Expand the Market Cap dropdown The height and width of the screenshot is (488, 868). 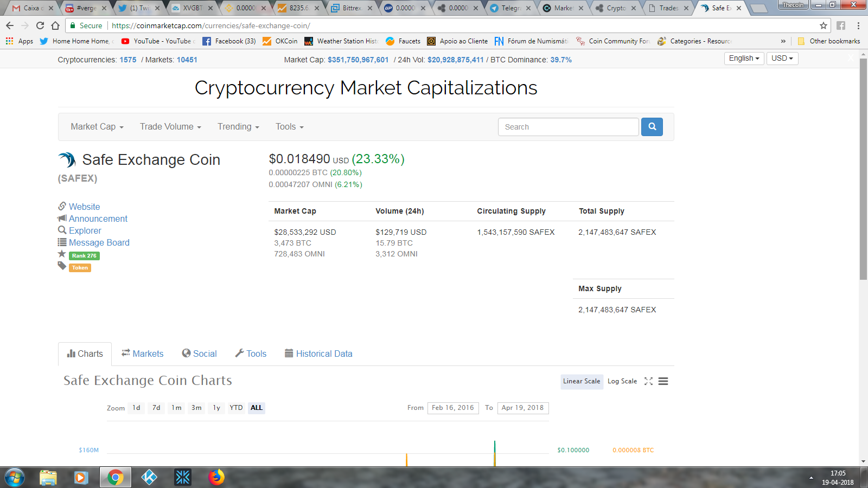pyautogui.click(x=97, y=127)
